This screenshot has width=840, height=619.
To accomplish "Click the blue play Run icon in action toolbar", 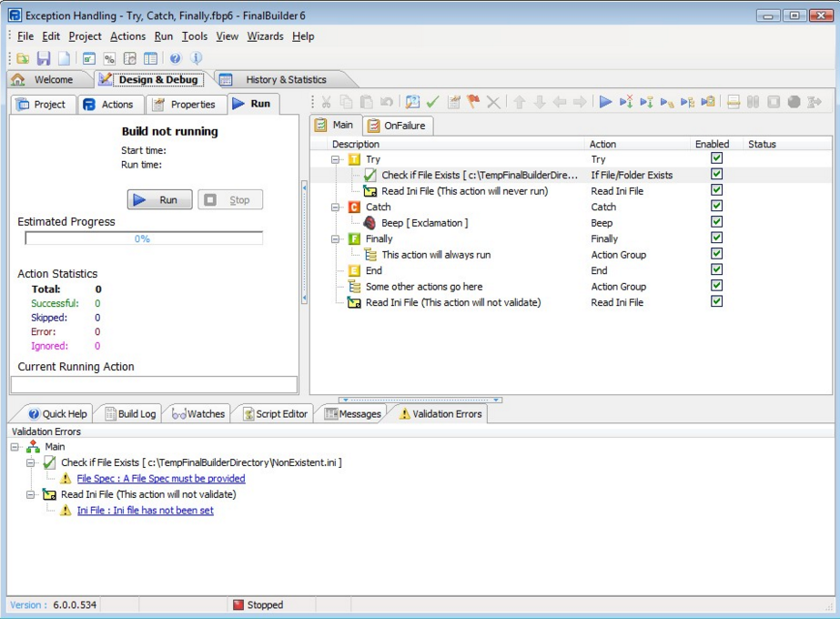I will coord(605,102).
